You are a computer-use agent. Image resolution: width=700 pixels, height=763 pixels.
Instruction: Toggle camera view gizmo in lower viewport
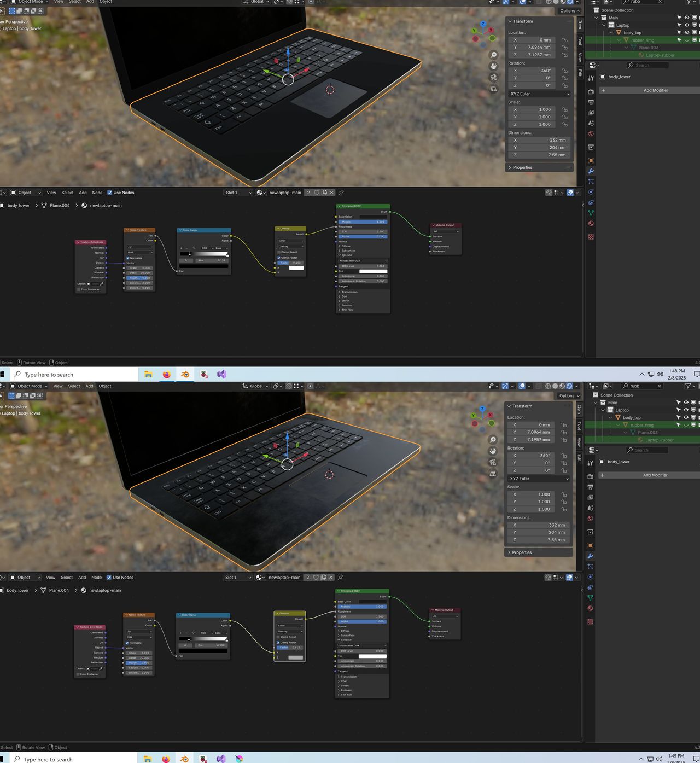pyautogui.click(x=493, y=462)
